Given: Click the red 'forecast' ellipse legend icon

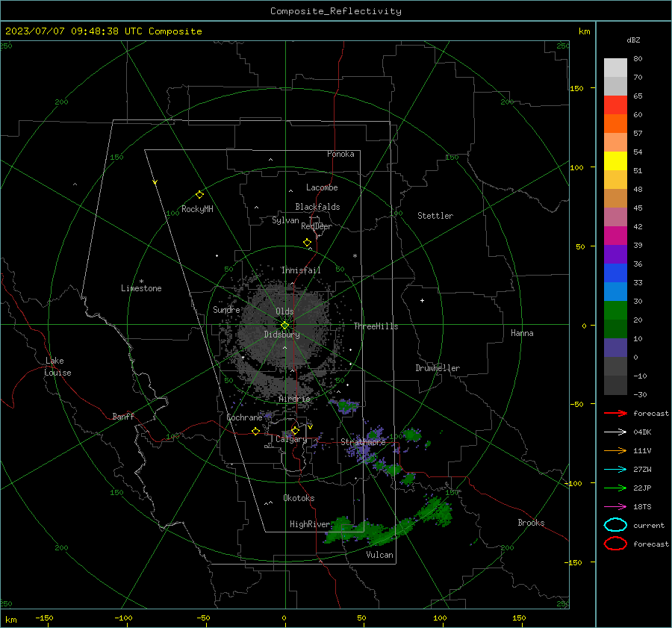Looking at the screenshot, I should click(x=615, y=544).
